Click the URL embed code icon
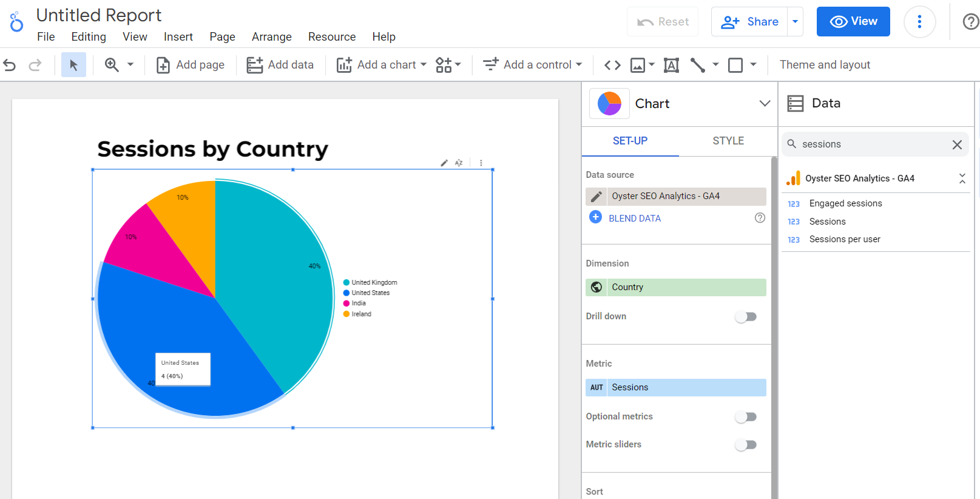Screen dimensions: 980x499 point(612,65)
